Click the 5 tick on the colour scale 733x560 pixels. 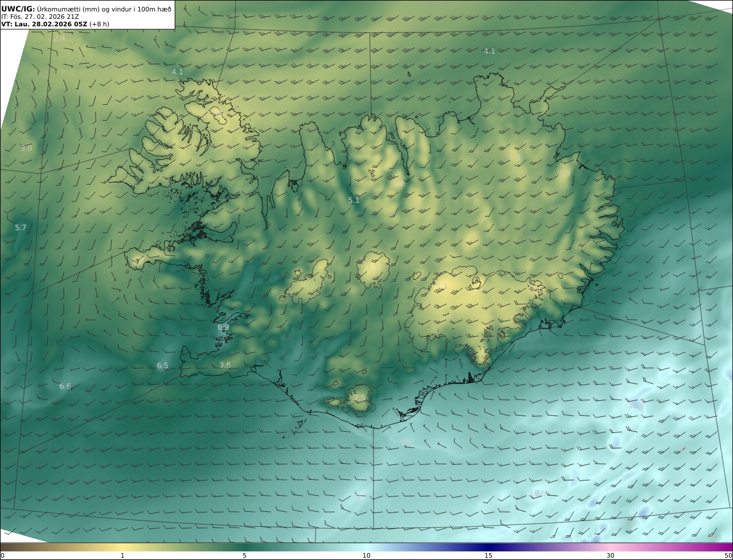(245, 555)
